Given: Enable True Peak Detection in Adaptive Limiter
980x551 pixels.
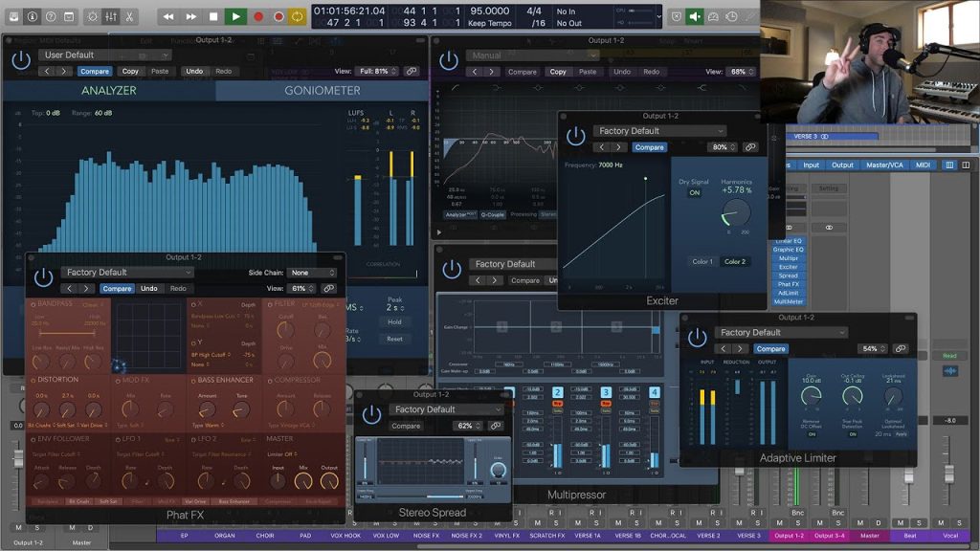Looking at the screenshot, I should (x=853, y=434).
